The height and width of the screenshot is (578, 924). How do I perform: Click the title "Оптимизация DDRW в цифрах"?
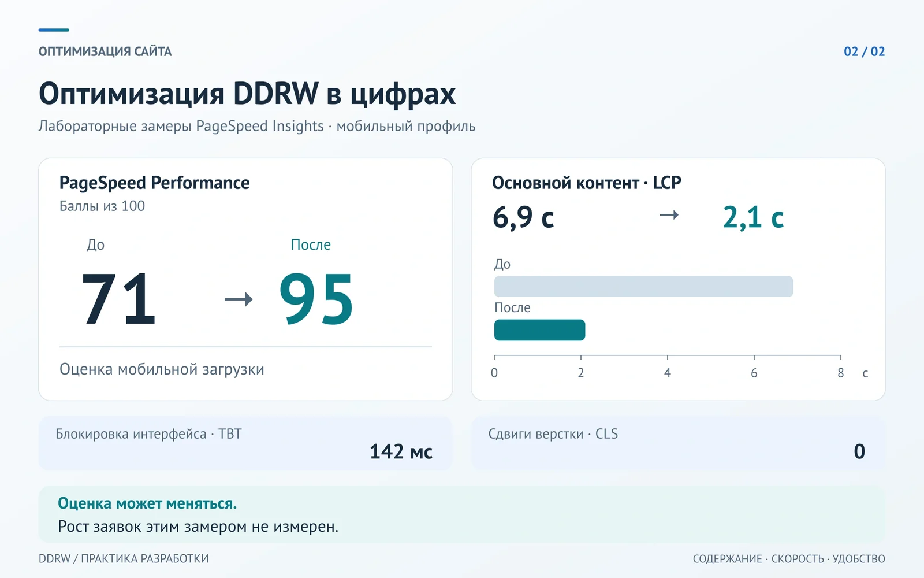[247, 94]
